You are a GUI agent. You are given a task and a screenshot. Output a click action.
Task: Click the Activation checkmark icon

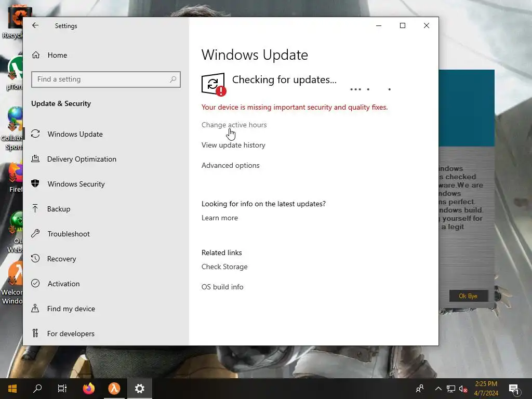point(35,283)
